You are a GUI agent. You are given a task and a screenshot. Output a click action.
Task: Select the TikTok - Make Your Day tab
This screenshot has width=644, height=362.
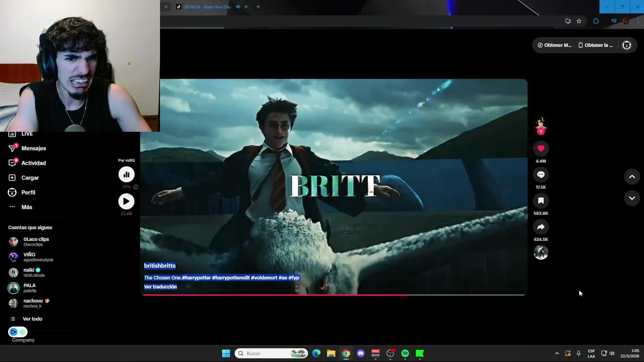point(206,7)
